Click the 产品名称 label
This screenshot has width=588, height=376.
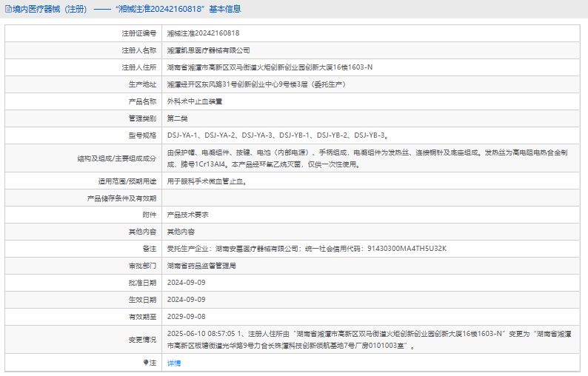[142, 101]
